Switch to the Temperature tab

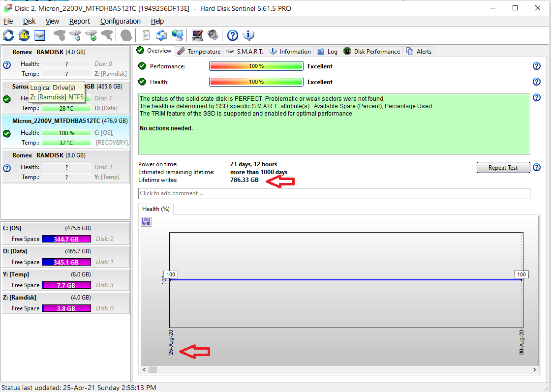[199, 51]
